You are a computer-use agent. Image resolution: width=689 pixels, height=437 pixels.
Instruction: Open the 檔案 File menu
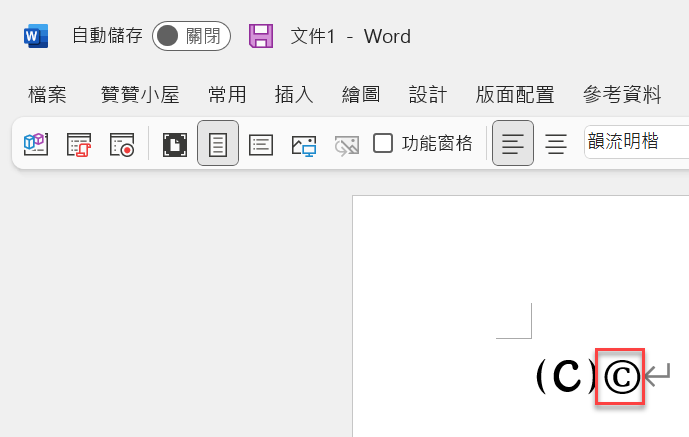tap(47, 94)
